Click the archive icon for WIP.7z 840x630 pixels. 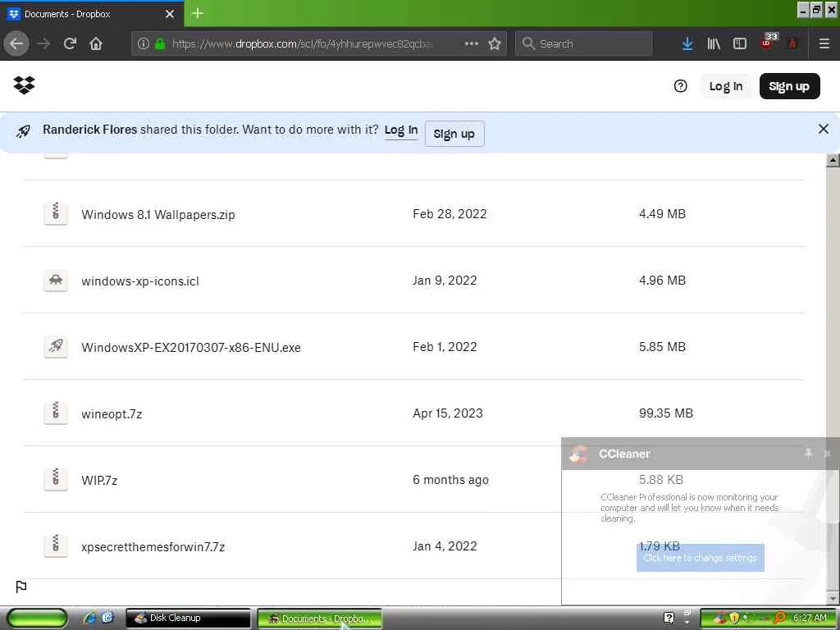pos(56,479)
